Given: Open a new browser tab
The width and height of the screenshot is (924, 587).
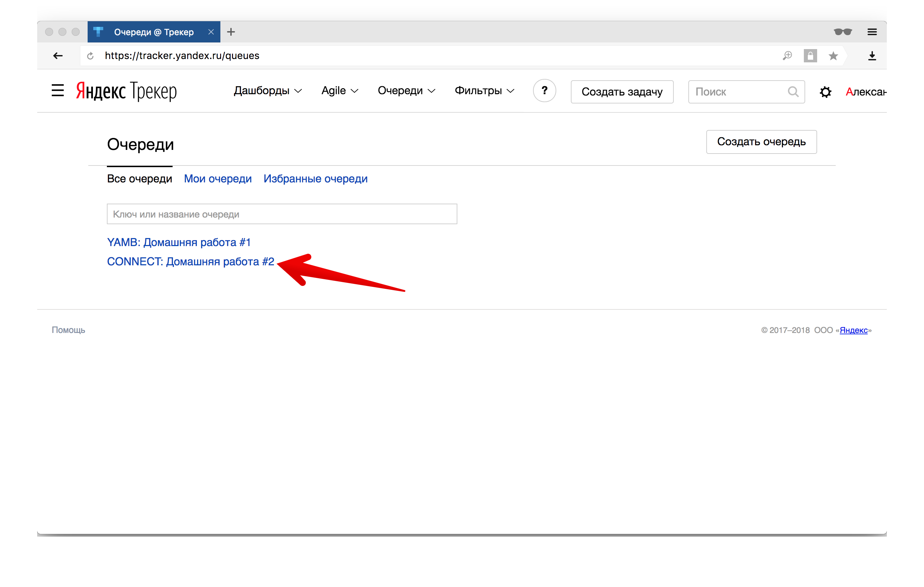Looking at the screenshot, I should (231, 32).
